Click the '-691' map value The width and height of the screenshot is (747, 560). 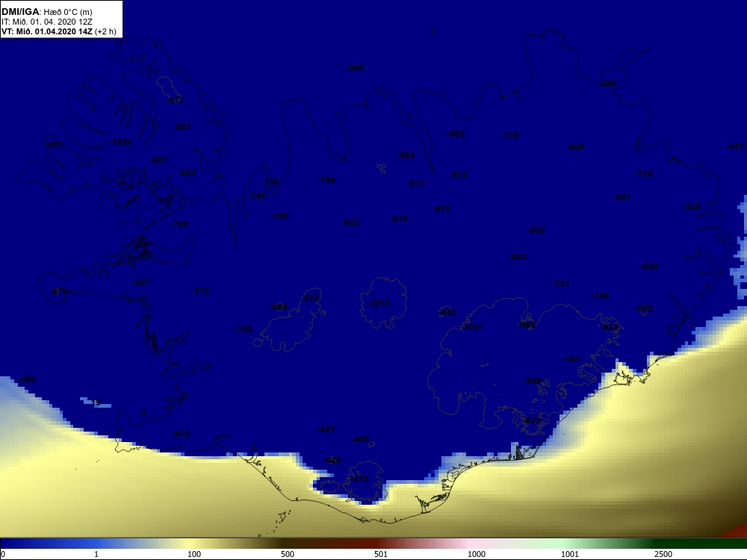(x=622, y=197)
